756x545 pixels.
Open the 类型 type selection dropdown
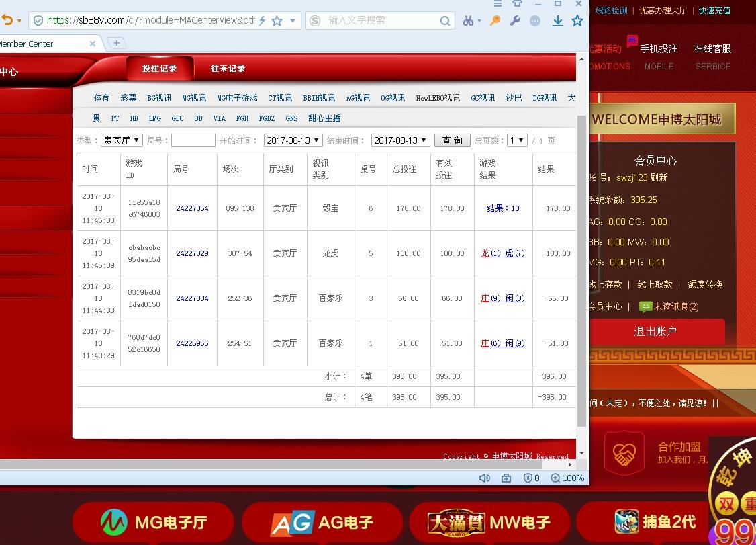tap(122, 140)
